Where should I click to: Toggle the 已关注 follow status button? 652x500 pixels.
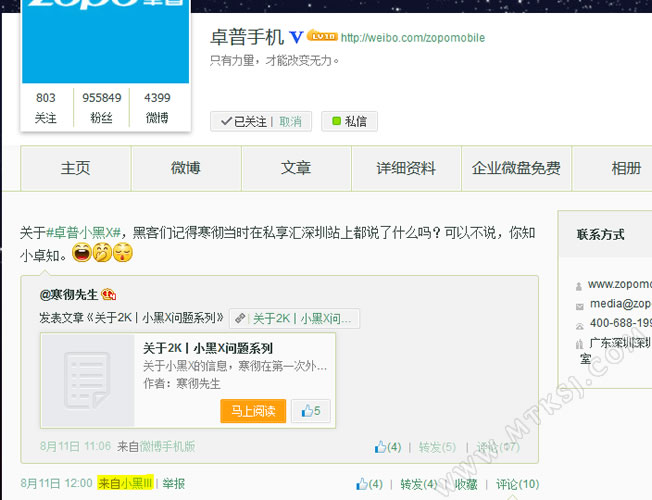[243, 121]
